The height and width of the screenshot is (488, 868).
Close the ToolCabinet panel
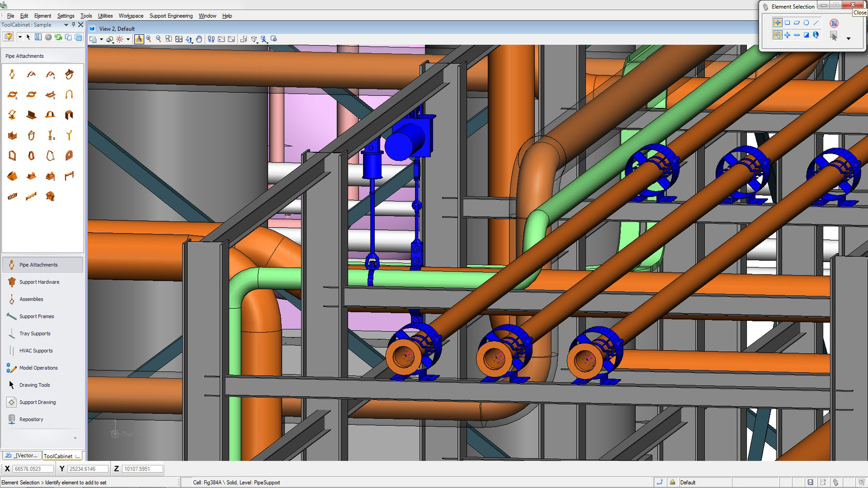click(x=81, y=25)
